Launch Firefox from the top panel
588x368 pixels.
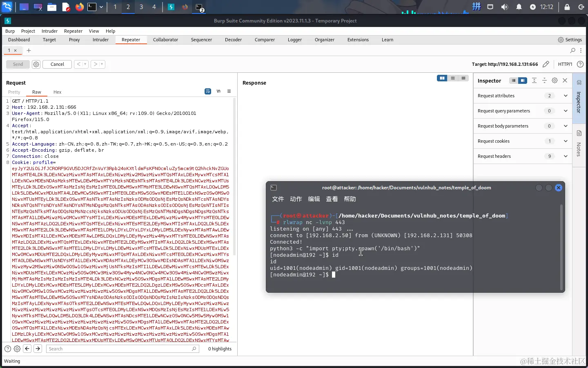(x=79, y=7)
